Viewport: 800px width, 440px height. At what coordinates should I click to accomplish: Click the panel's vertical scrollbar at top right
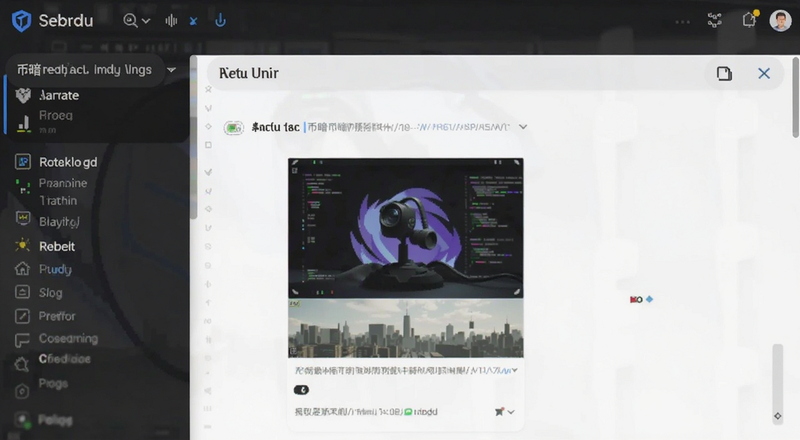795,97
